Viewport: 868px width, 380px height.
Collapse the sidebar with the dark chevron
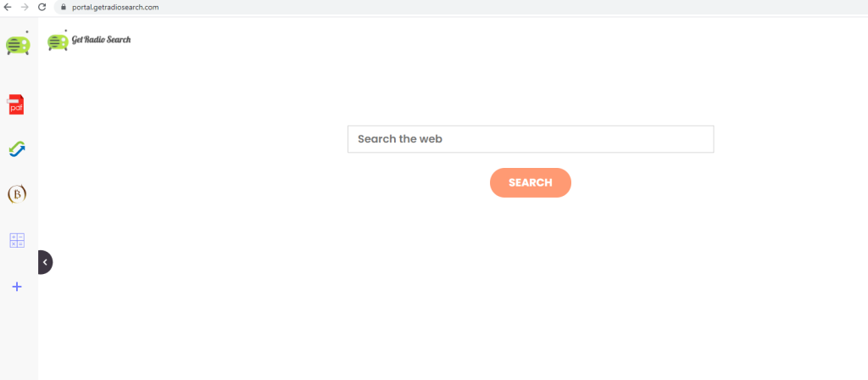(x=45, y=262)
